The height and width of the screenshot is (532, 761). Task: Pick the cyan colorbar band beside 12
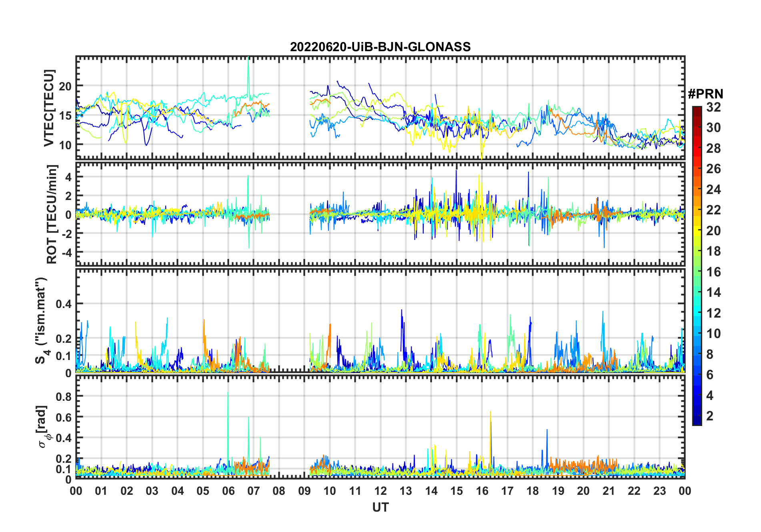(697, 313)
